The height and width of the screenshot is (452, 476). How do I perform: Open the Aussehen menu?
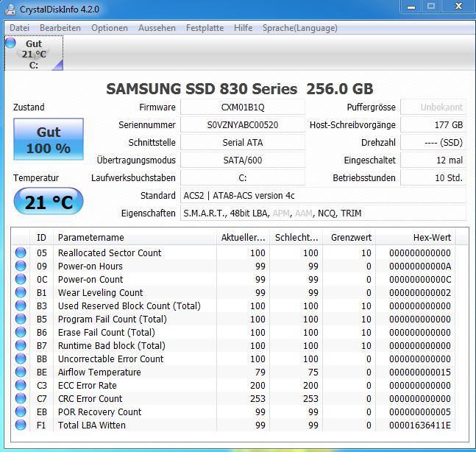point(157,28)
